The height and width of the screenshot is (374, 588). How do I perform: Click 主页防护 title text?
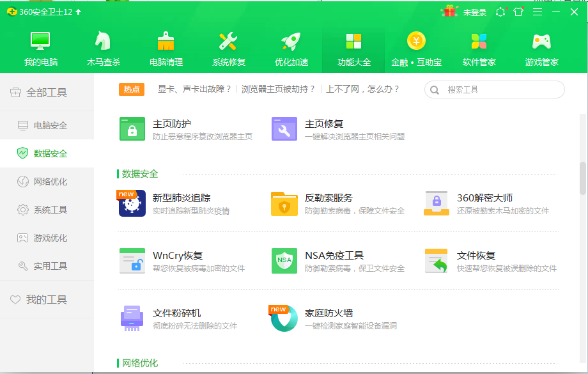[x=172, y=124]
